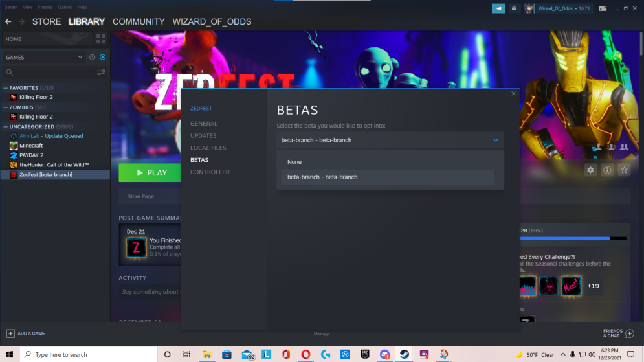The height and width of the screenshot is (362, 644).
Task: Collapse the Uncategorized category
Action: 6,126
